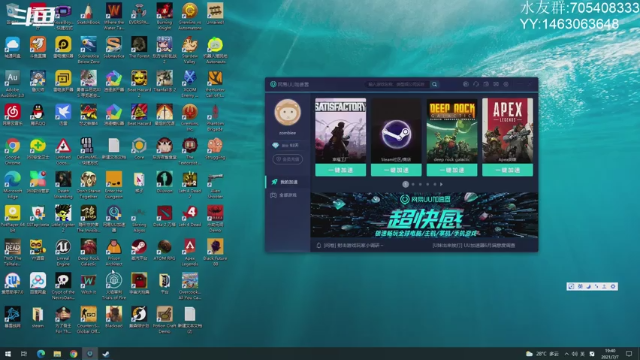640x360 pixels.
Task: Launch Apex Legends desktop shortcut
Action: click(x=189, y=253)
